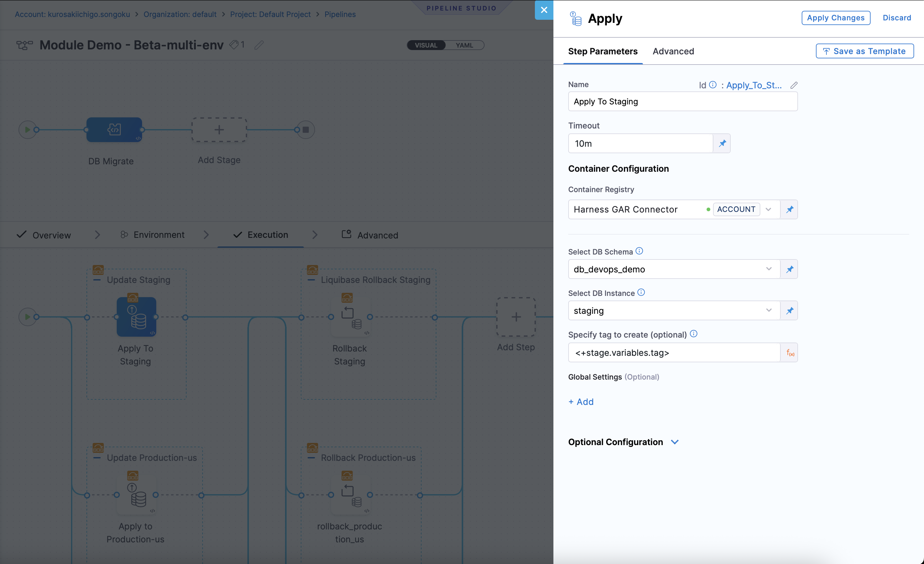Click the pencil icon next to the step Id
The width and height of the screenshot is (924, 564).
[x=794, y=85]
